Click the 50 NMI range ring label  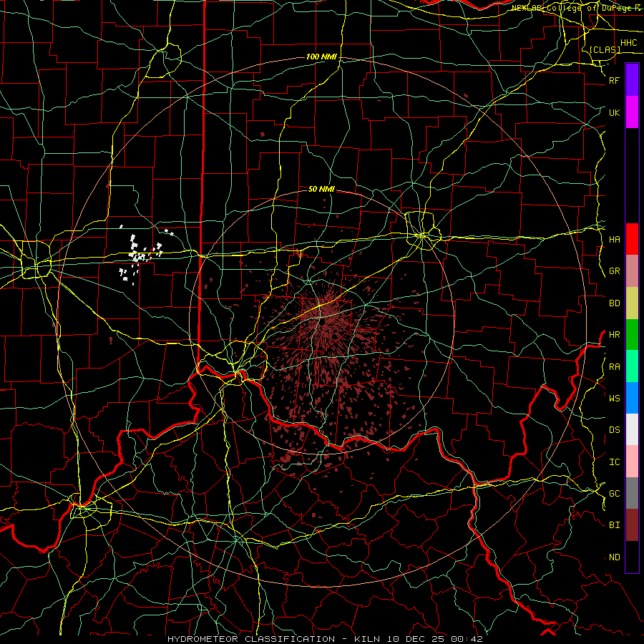click(321, 189)
